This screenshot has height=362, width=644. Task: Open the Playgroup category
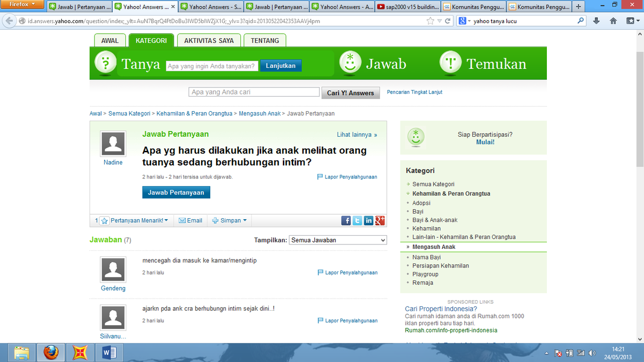pos(425,274)
